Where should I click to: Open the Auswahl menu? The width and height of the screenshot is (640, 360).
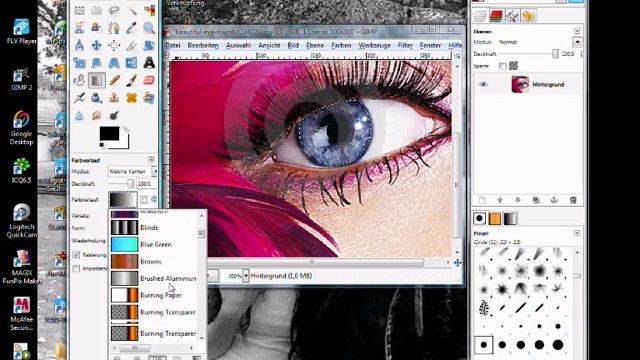pos(238,45)
